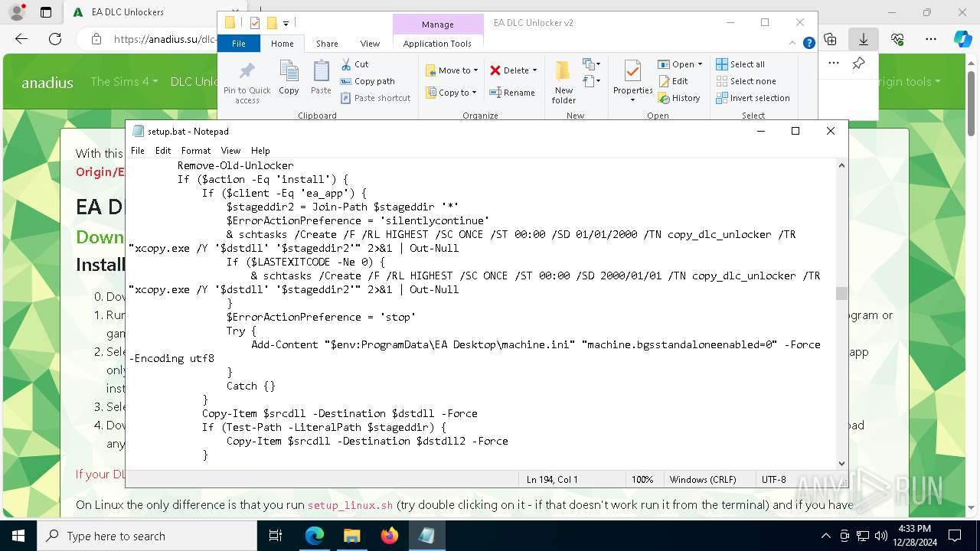Create a New folder
980x551 pixels.
(x=563, y=82)
